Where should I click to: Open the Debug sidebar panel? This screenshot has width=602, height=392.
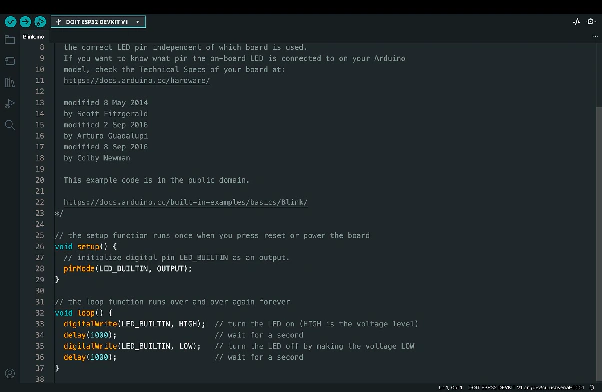coord(10,103)
